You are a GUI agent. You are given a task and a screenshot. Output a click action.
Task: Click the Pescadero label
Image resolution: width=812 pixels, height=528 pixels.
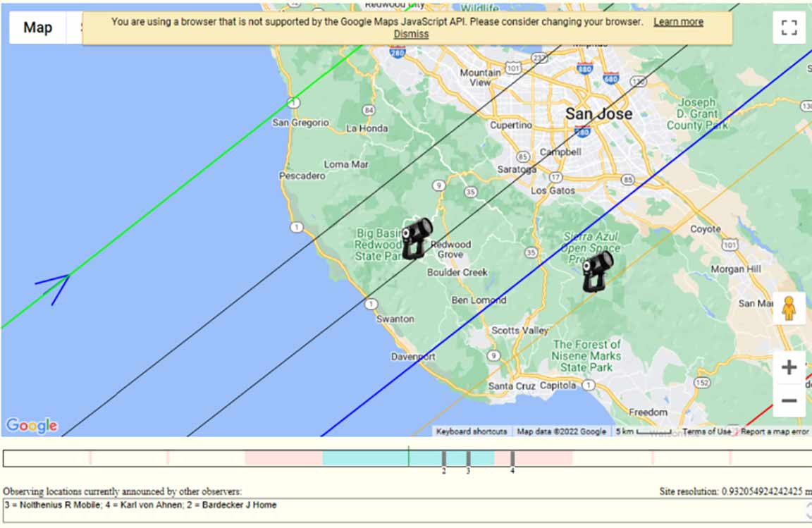tap(302, 176)
